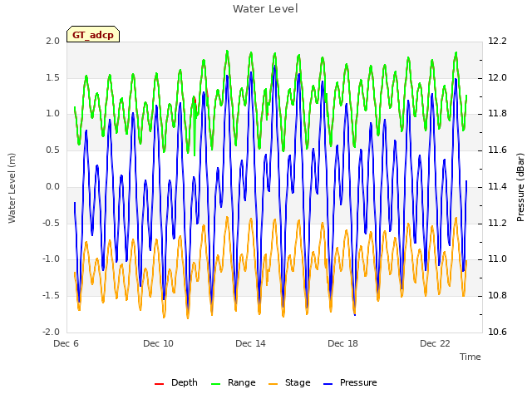
Task: Click the GT_adcp annotation label
Action: [x=93, y=35]
